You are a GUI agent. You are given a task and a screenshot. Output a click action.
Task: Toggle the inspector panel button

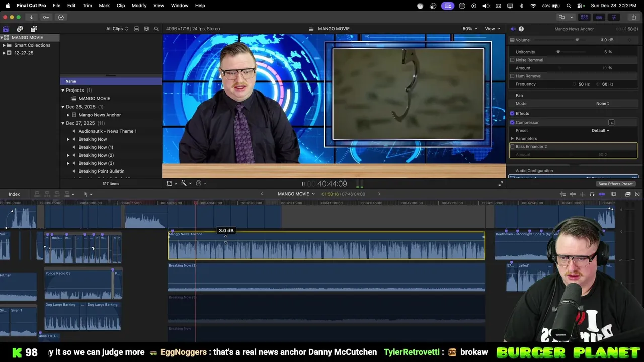click(x=613, y=17)
